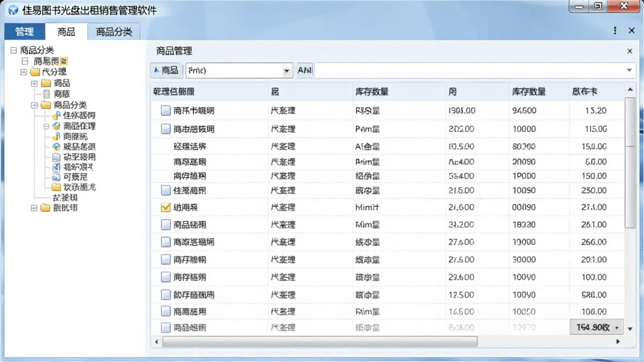The width and height of the screenshot is (644, 362).
Task: Click the horizontal scrollbar thumb
Action: click(320, 341)
